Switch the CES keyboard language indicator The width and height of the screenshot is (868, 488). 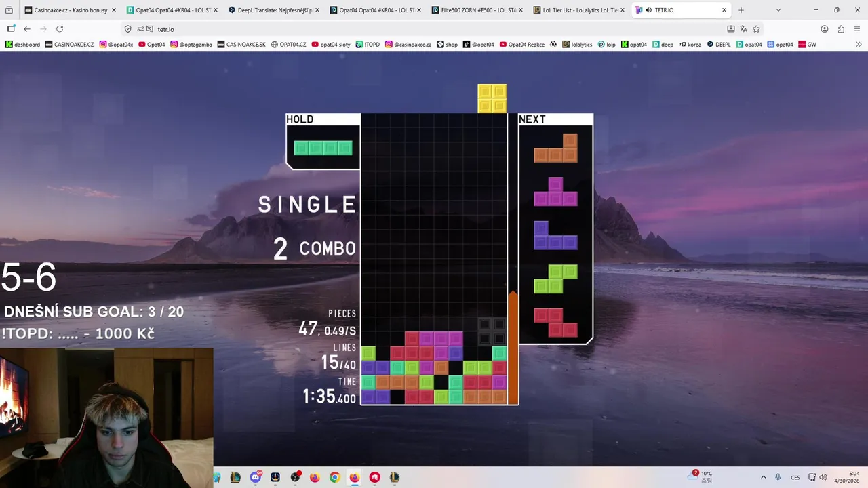point(795,477)
